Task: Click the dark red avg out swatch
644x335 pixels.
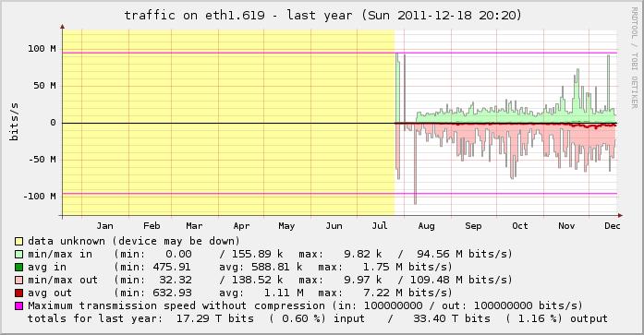Action: (x=18, y=293)
